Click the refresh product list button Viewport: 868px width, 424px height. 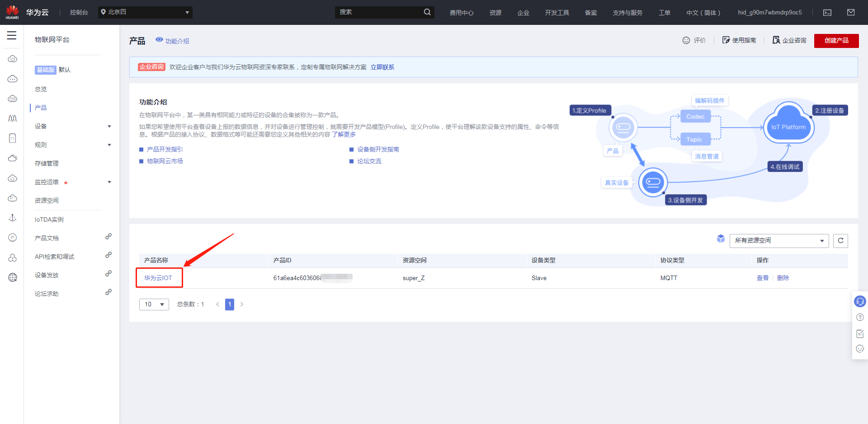[x=840, y=241]
